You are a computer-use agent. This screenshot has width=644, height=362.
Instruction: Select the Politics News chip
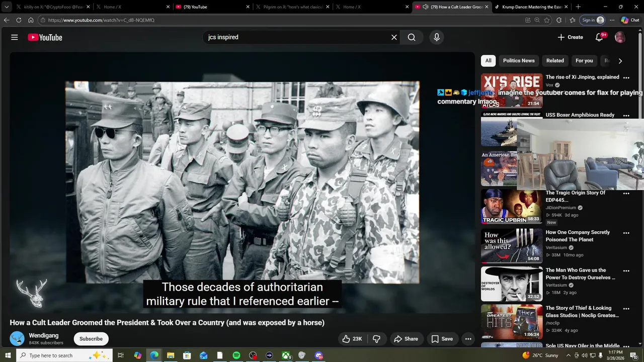pyautogui.click(x=519, y=60)
